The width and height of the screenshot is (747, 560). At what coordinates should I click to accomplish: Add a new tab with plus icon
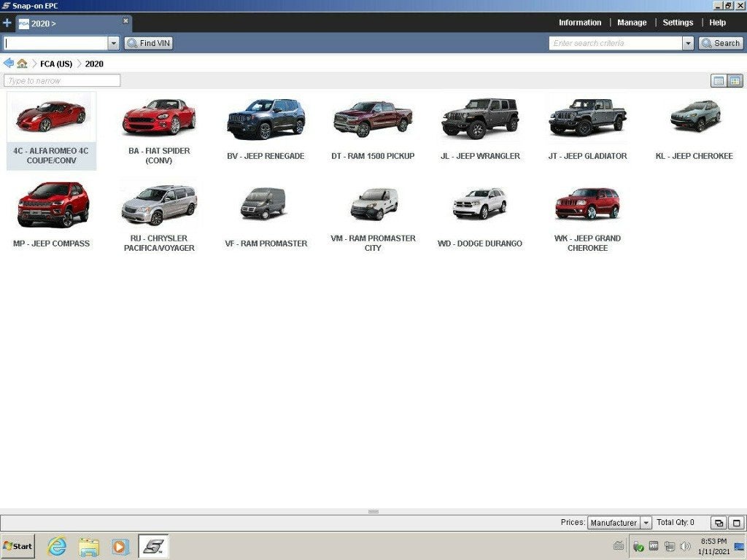[7, 23]
